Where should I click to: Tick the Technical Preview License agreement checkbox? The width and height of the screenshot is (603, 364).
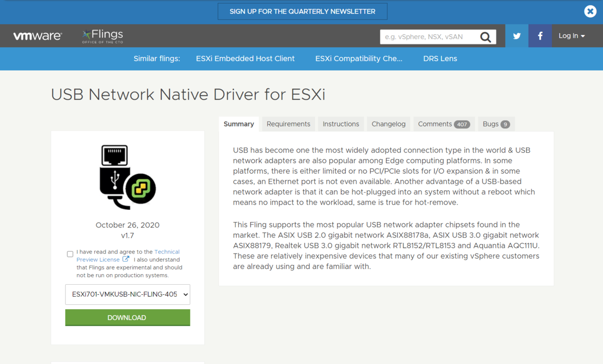(70, 254)
